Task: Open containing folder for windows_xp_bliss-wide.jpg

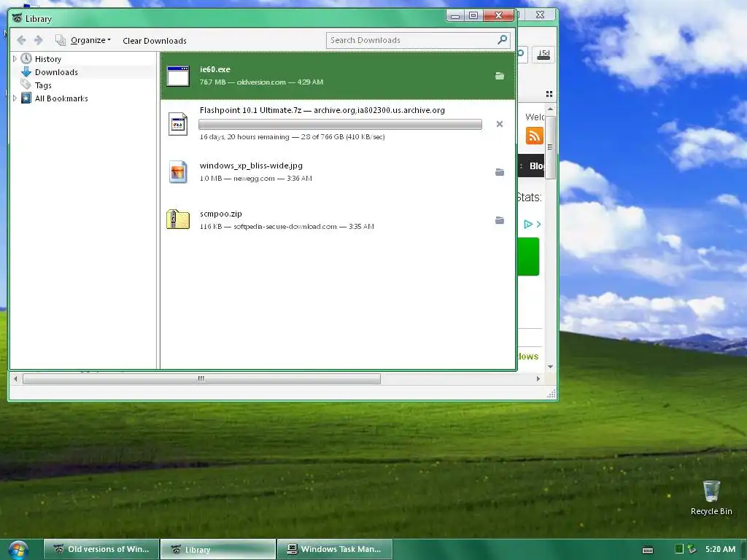Action: (499, 172)
